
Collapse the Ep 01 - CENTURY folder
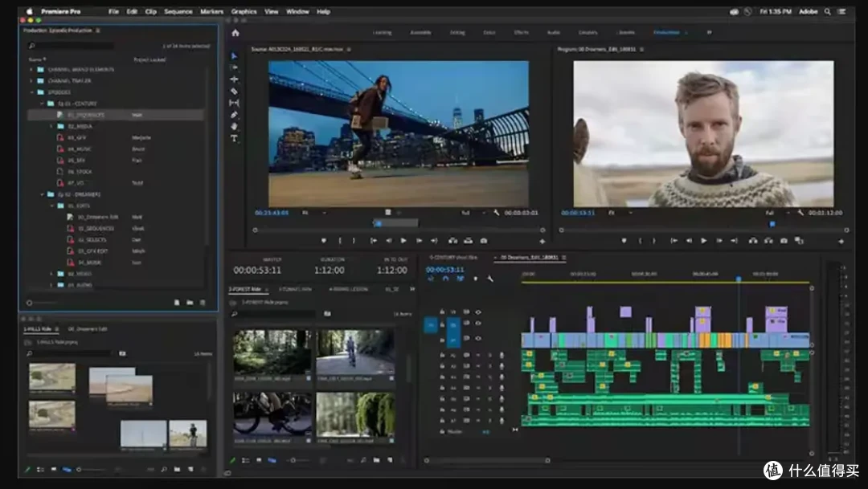[42, 104]
